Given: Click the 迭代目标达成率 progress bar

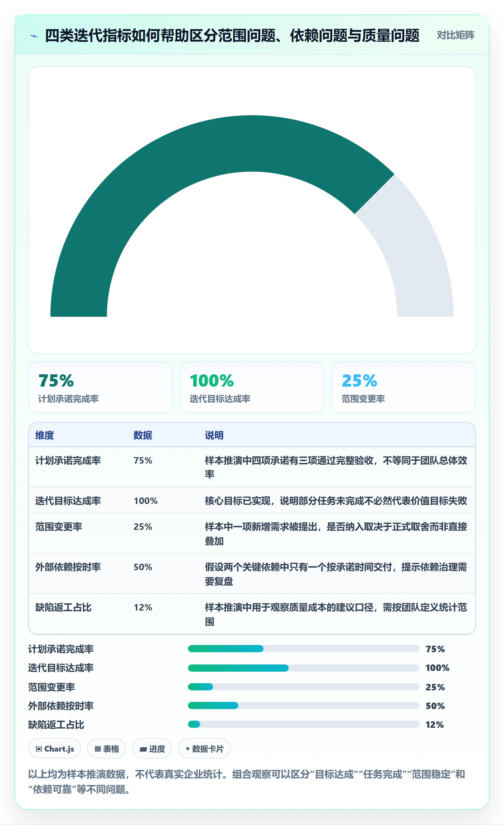Looking at the screenshot, I should (303, 668).
